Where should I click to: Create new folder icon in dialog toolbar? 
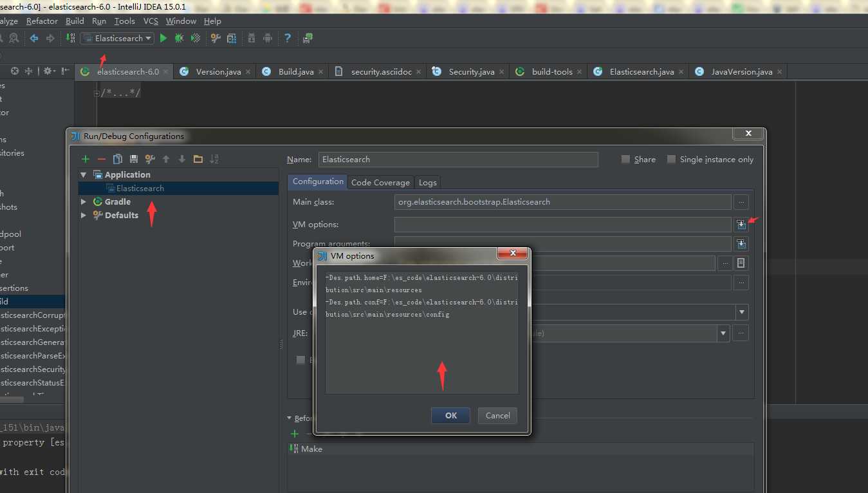tap(198, 159)
